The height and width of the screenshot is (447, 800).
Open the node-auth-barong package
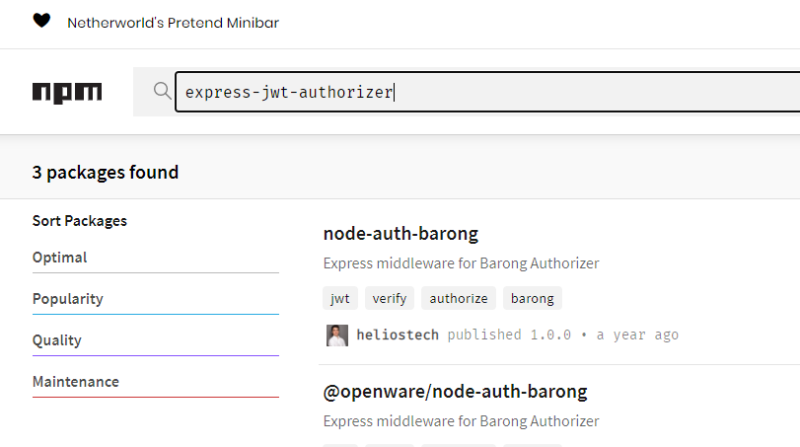pos(401,234)
